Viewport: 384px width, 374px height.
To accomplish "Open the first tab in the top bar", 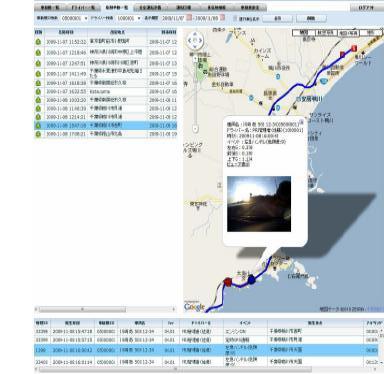I will (x=50, y=7).
